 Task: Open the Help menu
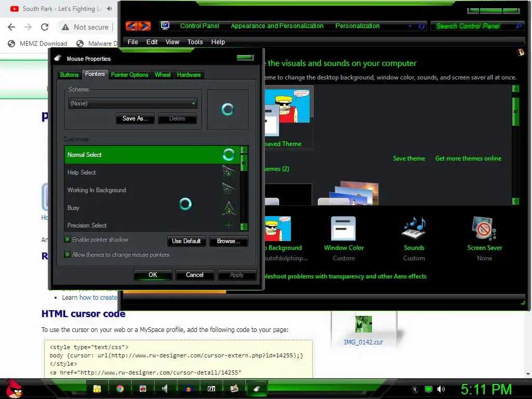(218, 42)
